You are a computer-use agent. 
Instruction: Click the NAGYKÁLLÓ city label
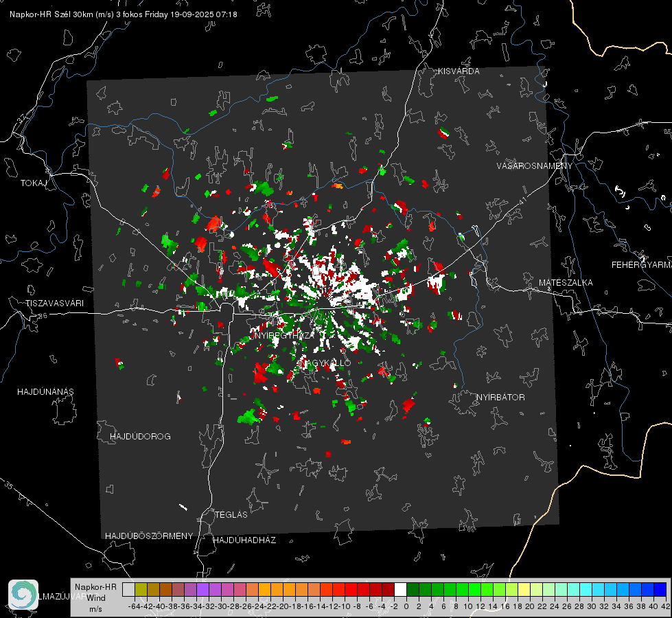(325, 363)
